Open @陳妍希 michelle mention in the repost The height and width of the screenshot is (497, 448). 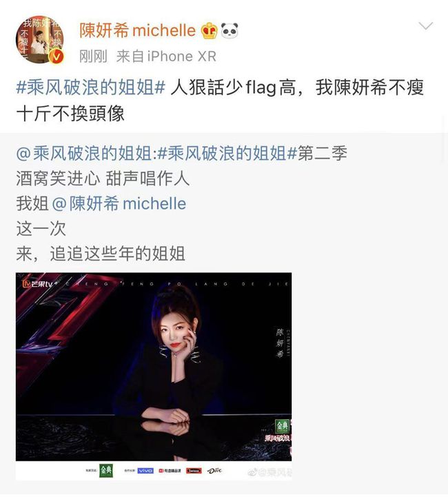119,203
